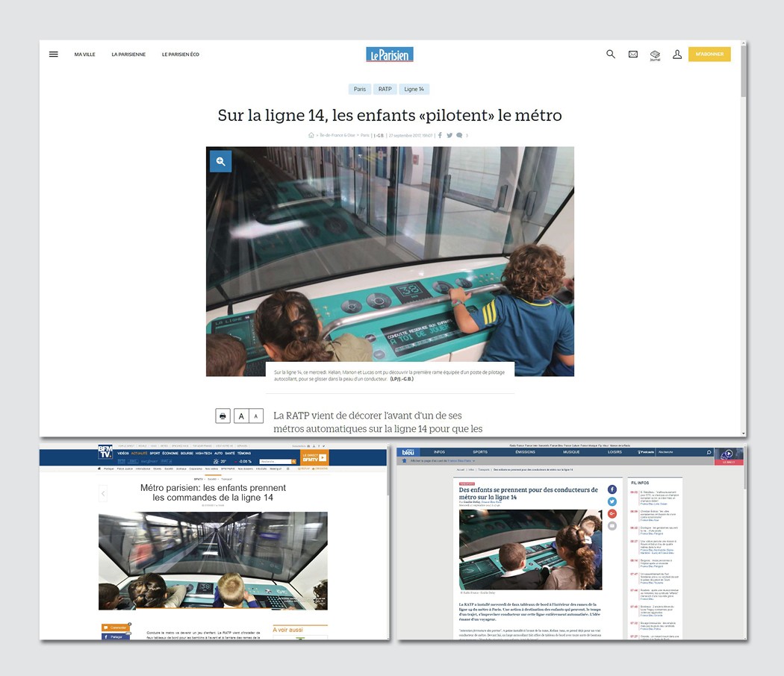Print the article using the printer icon

(223, 416)
